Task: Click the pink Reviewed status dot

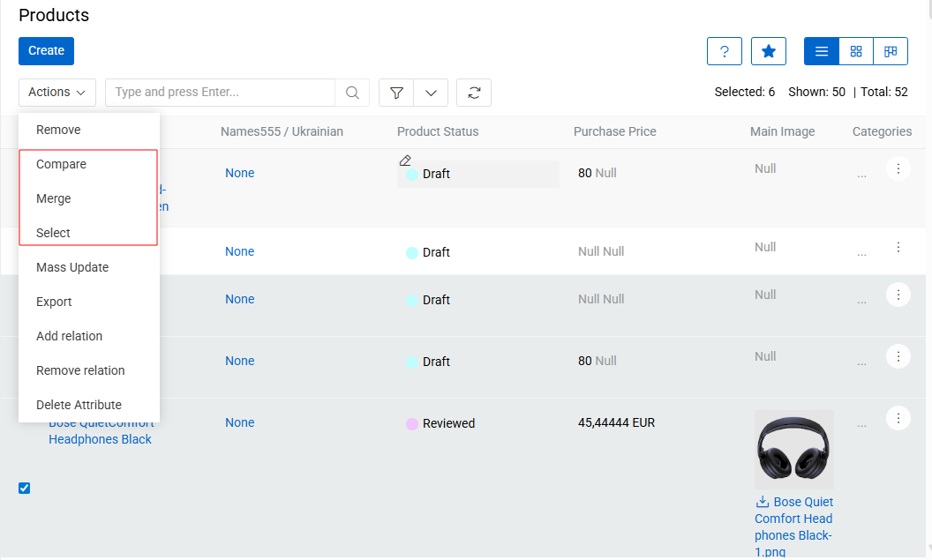Action: (x=411, y=424)
